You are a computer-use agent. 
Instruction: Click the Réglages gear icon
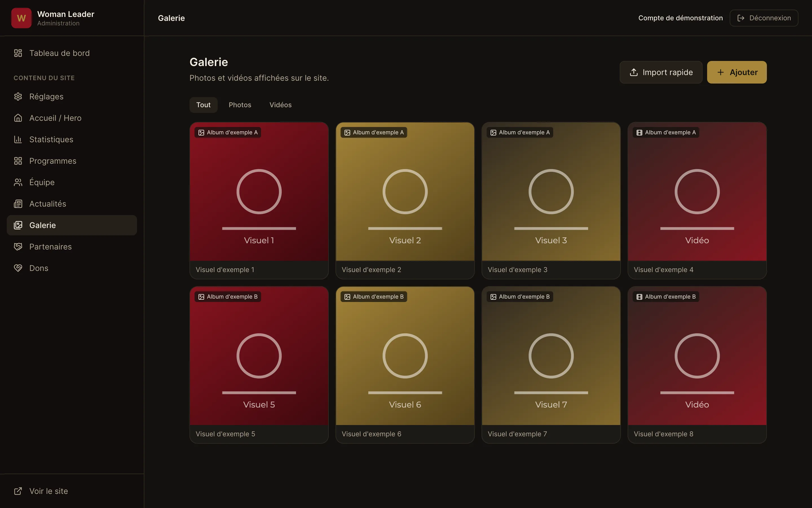point(18,97)
